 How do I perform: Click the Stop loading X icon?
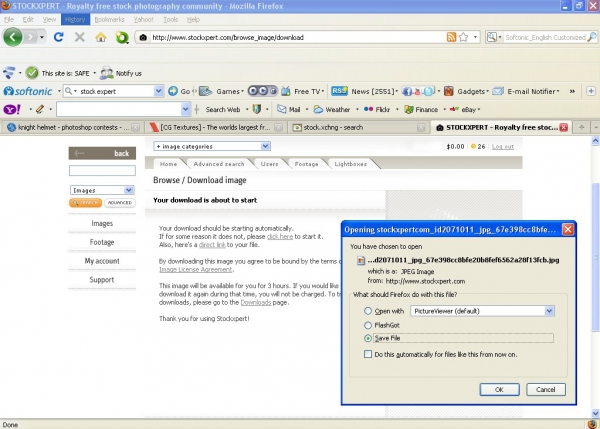(80, 37)
